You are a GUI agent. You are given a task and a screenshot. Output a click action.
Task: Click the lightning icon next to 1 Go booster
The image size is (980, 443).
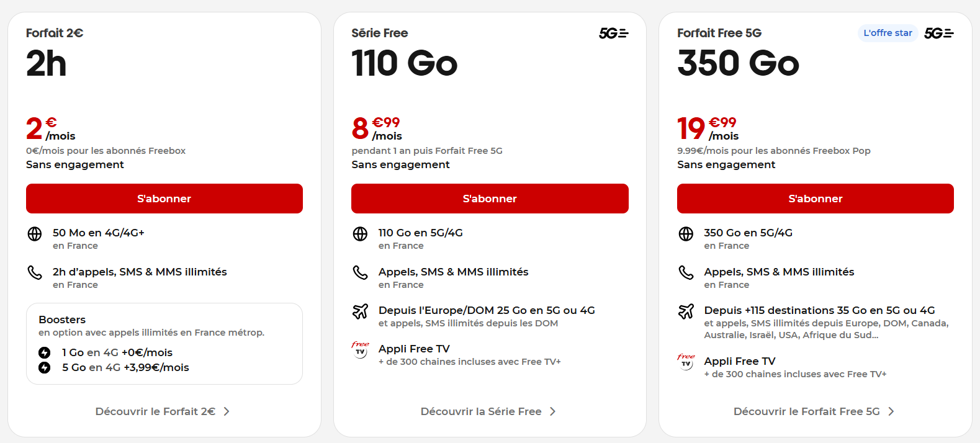click(x=43, y=352)
